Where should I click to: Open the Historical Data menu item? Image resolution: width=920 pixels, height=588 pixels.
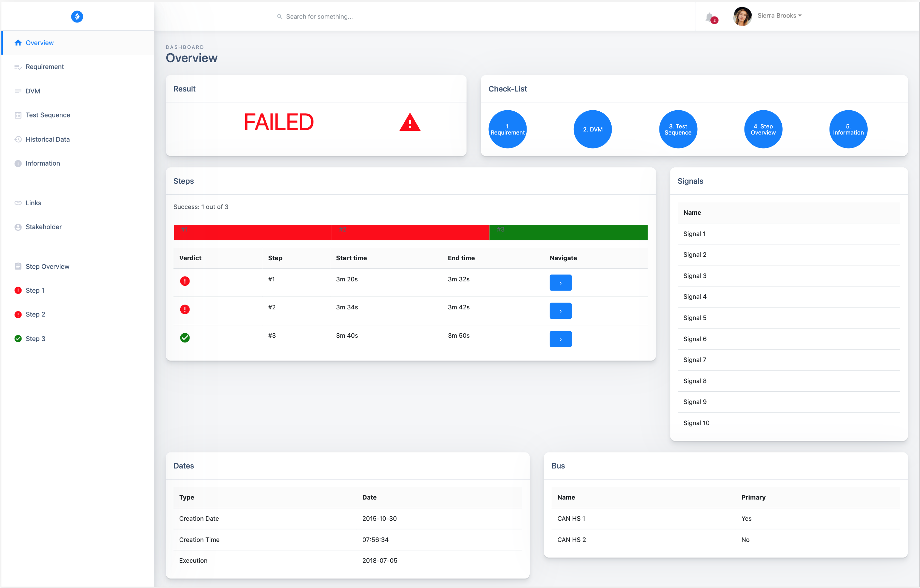[x=78, y=139]
